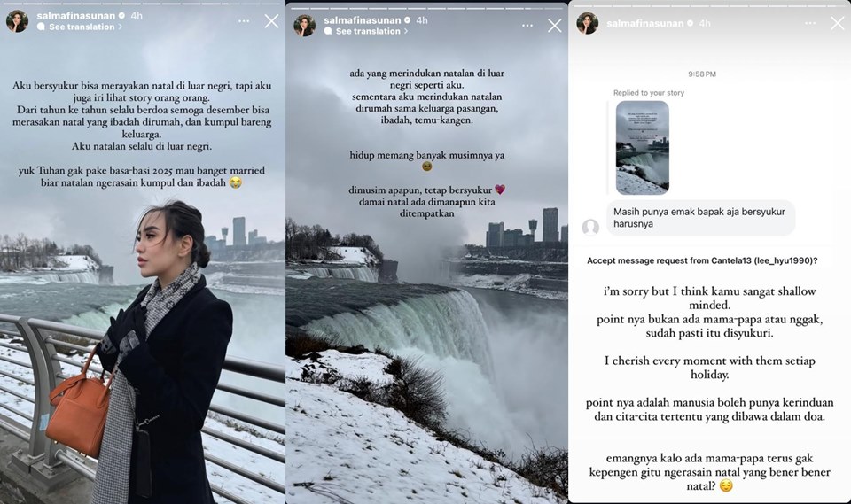Select the 'Masih punya emak bapak' message bubble

coord(700,218)
